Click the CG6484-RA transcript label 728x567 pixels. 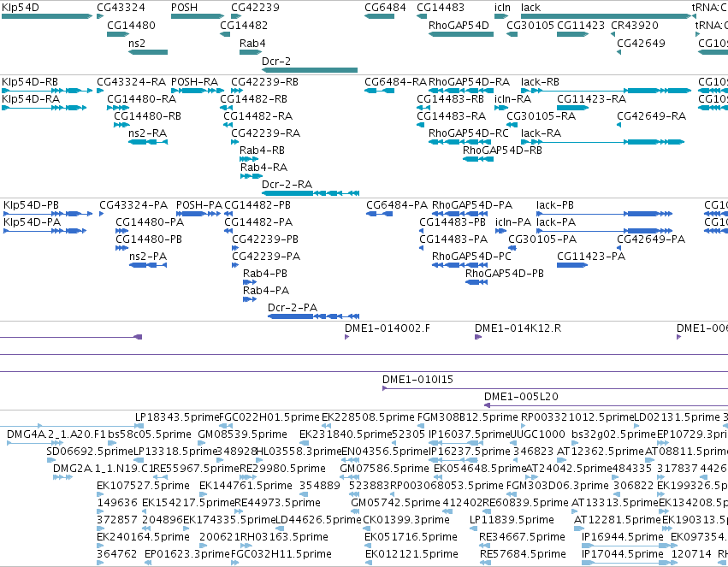click(x=395, y=81)
